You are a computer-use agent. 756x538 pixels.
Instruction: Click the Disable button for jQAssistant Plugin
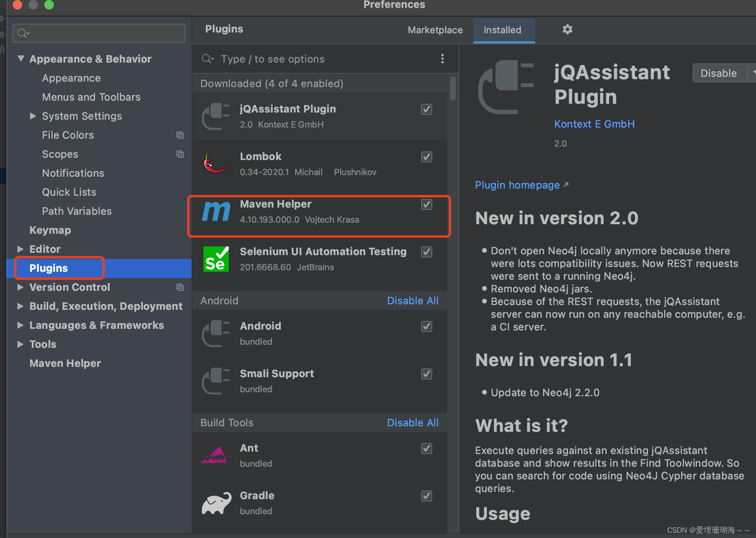click(x=719, y=73)
